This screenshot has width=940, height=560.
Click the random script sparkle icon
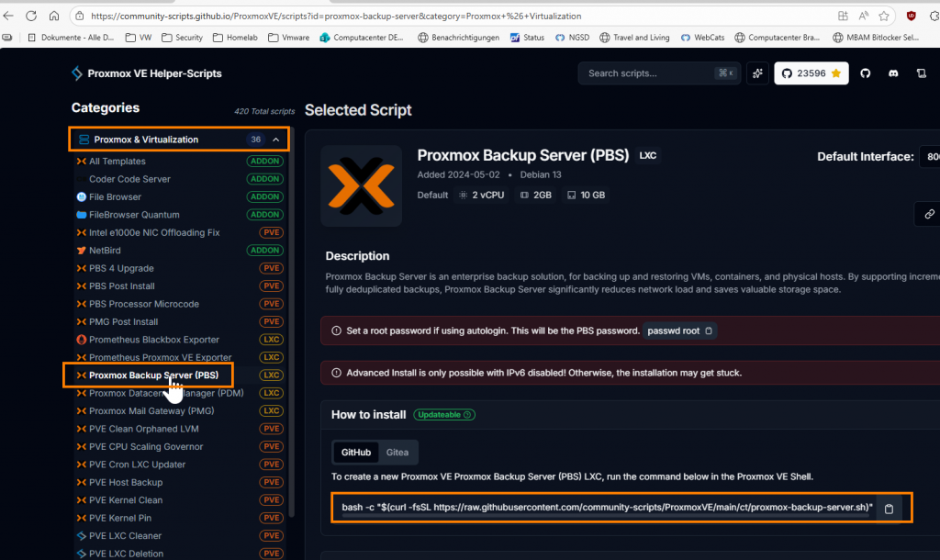point(757,73)
